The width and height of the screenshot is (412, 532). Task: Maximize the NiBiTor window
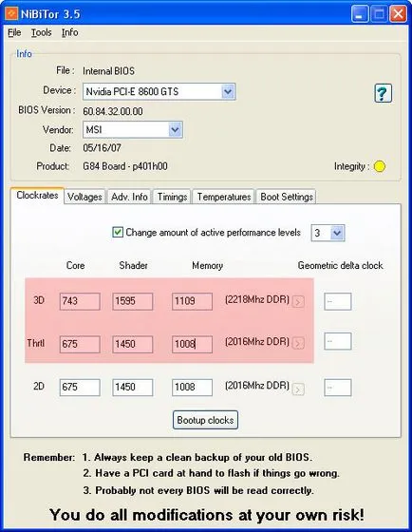[x=379, y=14]
